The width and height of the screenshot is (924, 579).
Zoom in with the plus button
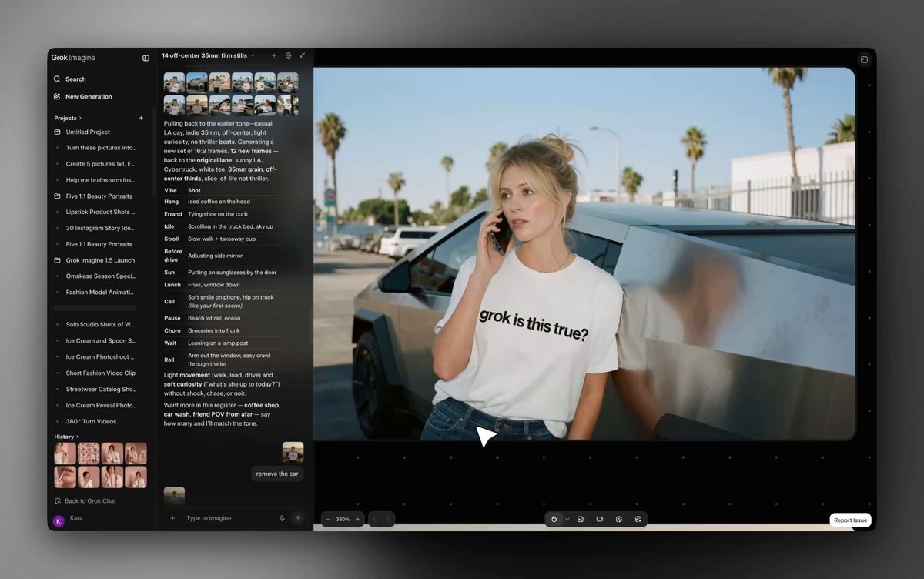(357, 520)
